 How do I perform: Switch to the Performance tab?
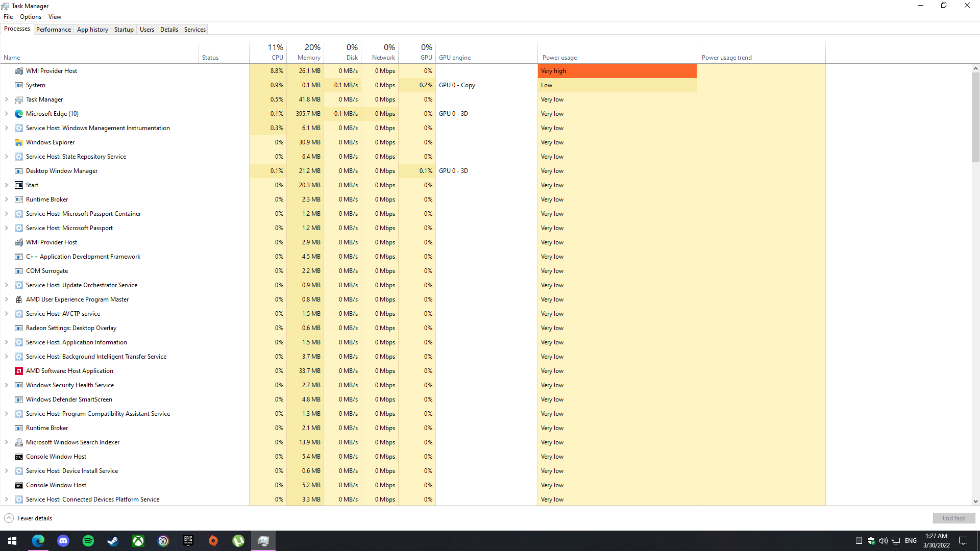(54, 30)
